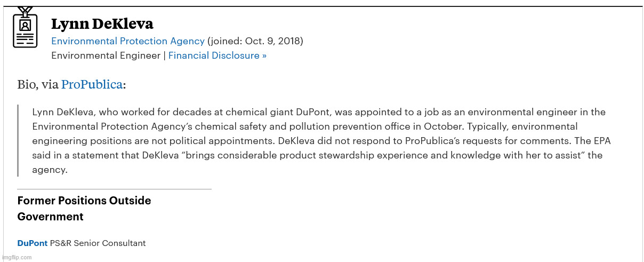Open the Financial Disclosure » link
The image size is (644, 262).
[x=218, y=55]
